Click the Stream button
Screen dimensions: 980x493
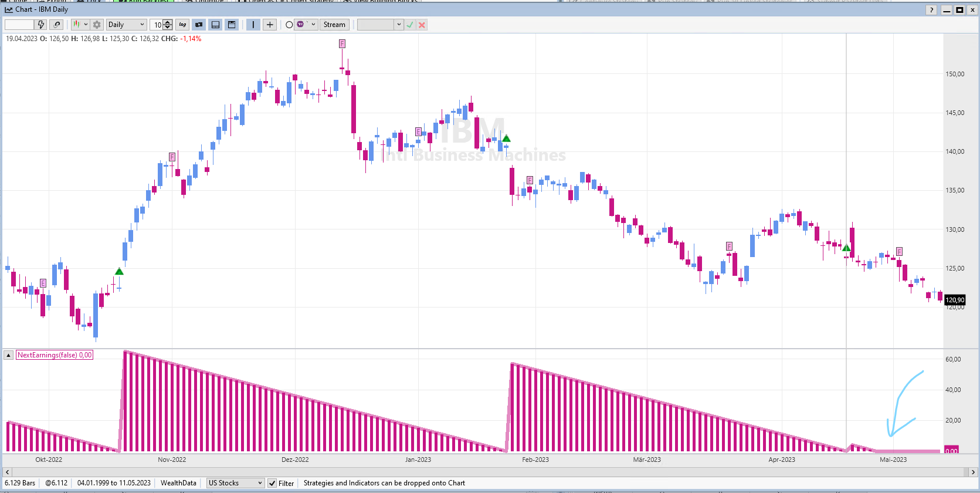pos(334,25)
